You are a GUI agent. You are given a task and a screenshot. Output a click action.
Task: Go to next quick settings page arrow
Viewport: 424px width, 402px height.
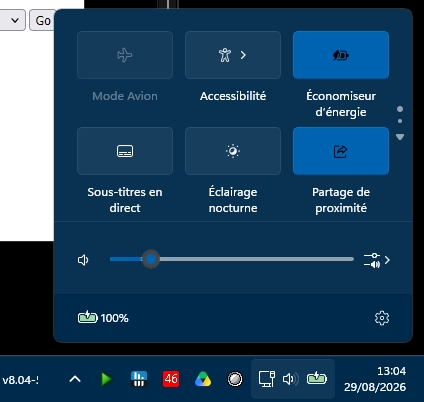[x=400, y=137]
